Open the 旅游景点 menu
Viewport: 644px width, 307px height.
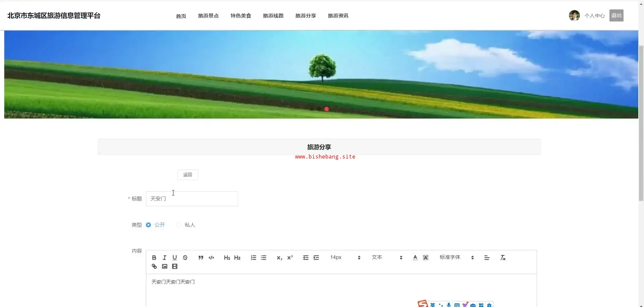208,16
